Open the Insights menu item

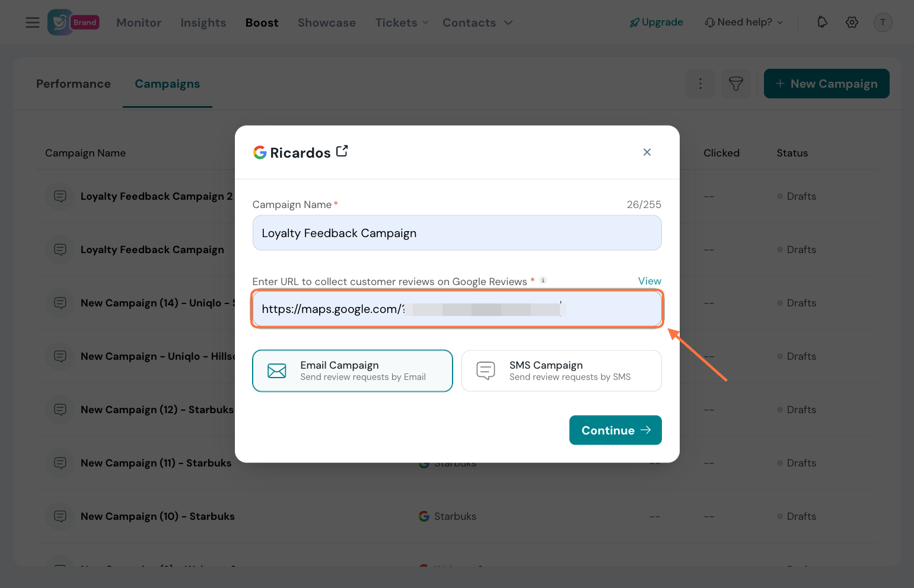[203, 23]
